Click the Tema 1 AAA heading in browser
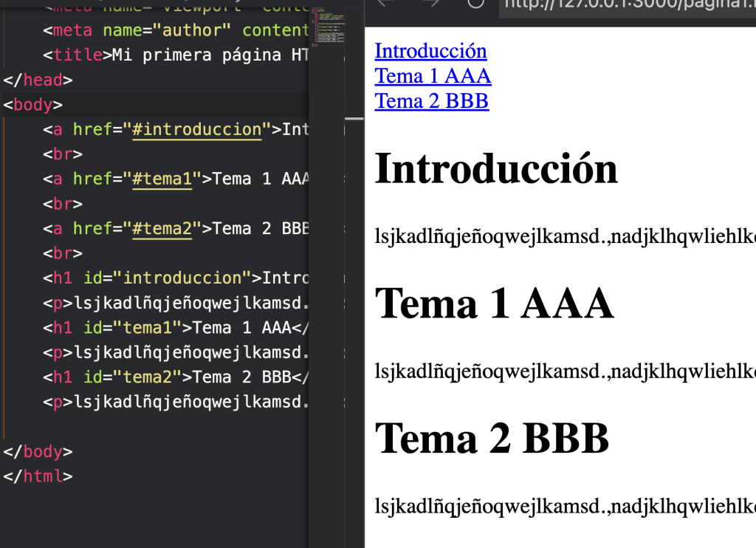This screenshot has width=756, height=548. pos(494,304)
